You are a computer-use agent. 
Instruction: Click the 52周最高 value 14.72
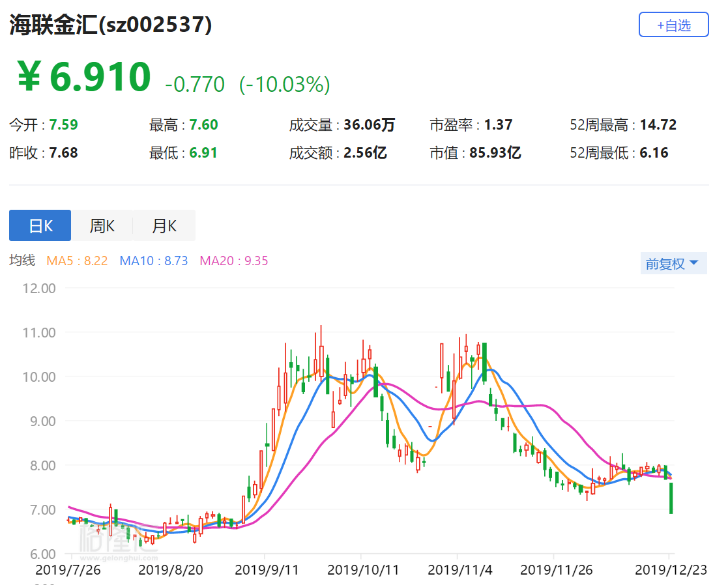[658, 125]
